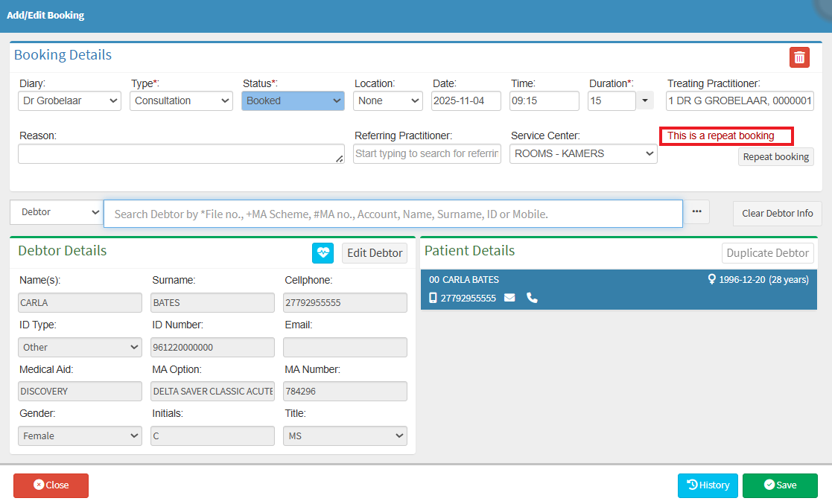Click the three-dots button next to debtor search
Image resolution: width=832 pixels, height=504 pixels.
tap(696, 212)
